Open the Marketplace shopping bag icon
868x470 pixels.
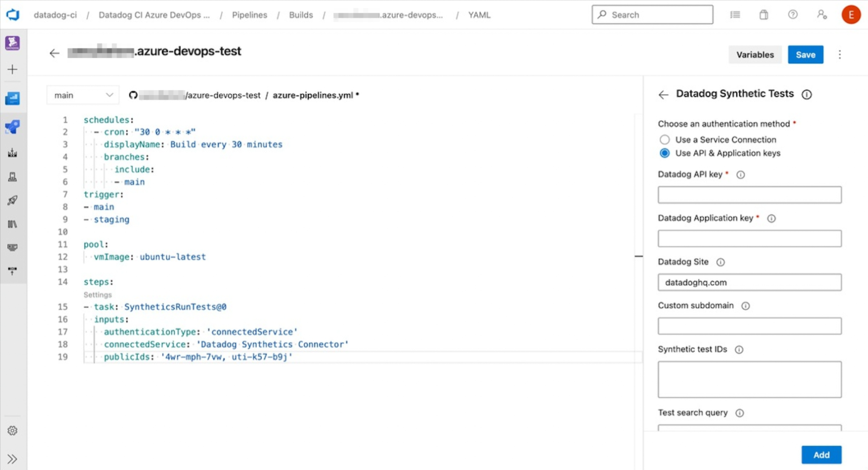pos(763,15)
